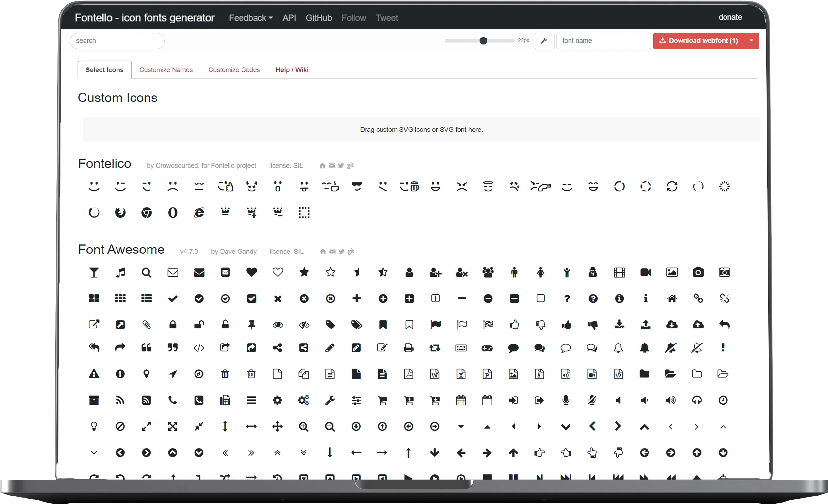Select the solid heart icon

coord(251,272)
